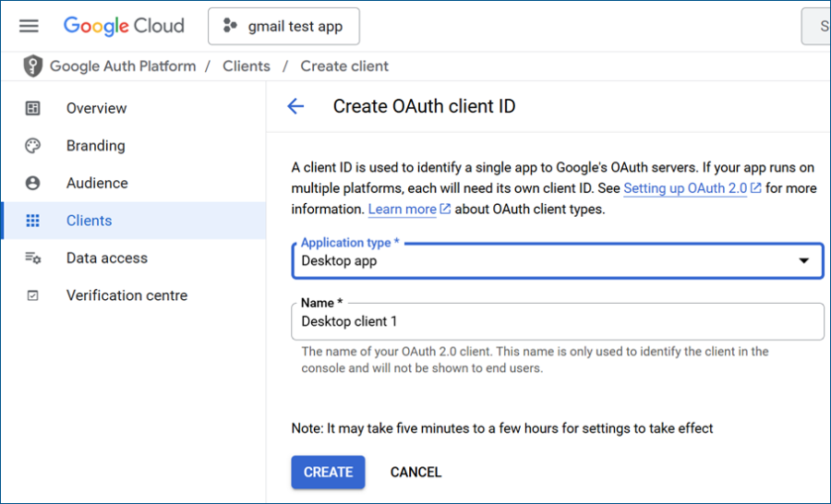
Task: Click the Google Cloud logo
Action: click(124, 26)
